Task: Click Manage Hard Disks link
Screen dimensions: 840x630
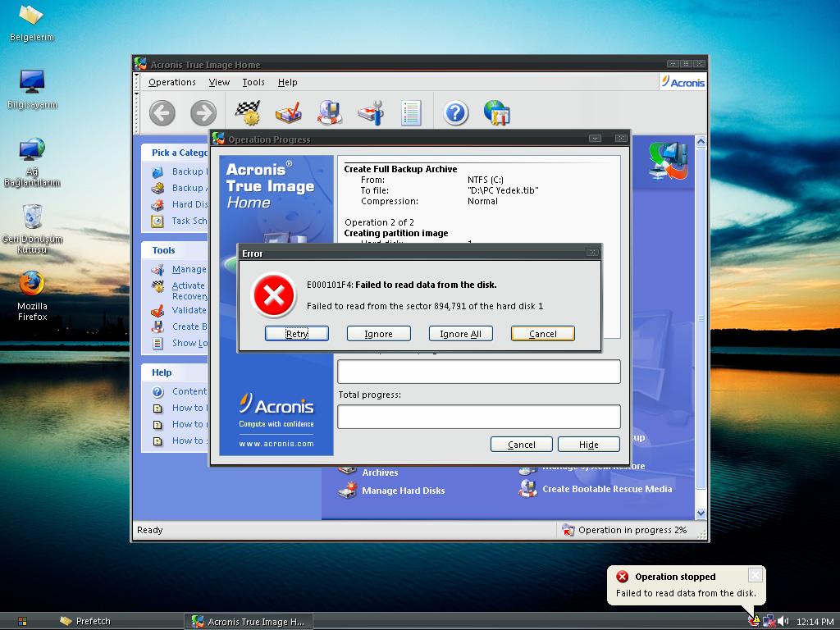Action: [x=404, y=491]
